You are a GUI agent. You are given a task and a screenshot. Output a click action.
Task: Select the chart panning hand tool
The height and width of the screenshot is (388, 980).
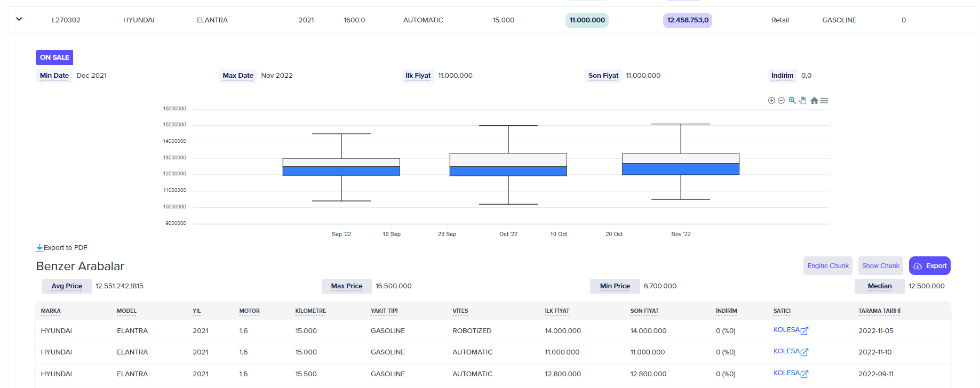802,100
